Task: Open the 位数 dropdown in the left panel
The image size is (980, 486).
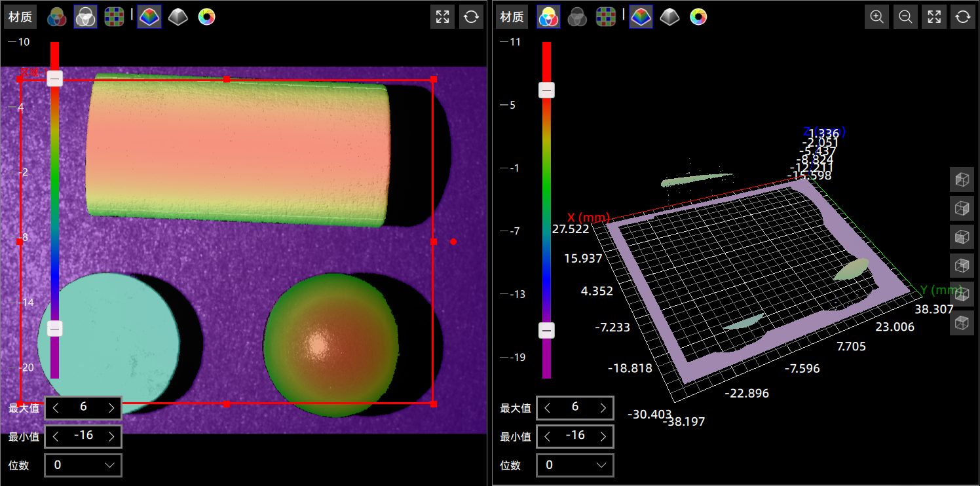Action: click(83, 465)
